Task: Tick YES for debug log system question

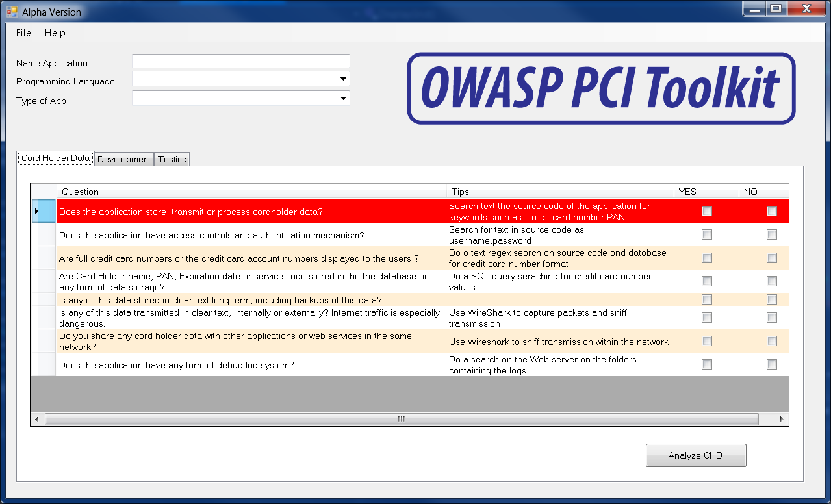Action: coord(706,364)
